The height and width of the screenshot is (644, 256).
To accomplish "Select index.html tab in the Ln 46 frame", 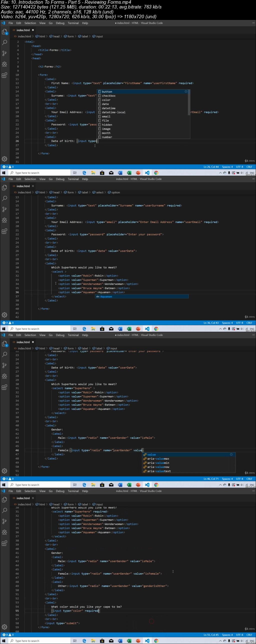I will [x=23, y=342].
